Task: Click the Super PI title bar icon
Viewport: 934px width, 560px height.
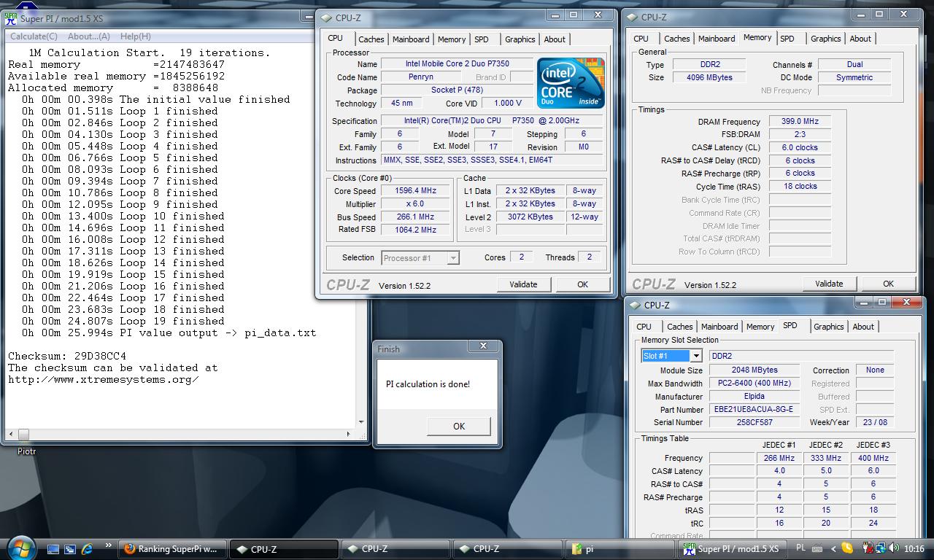Action: pos(11,19)
